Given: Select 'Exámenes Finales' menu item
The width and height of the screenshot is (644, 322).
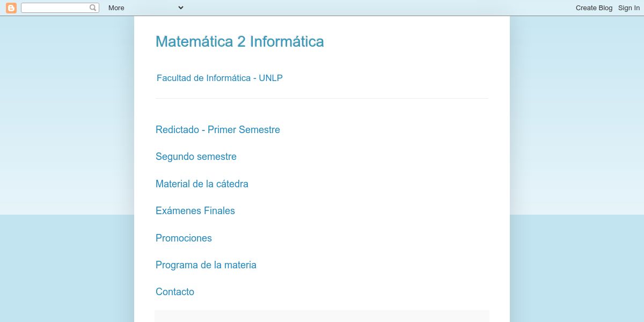Looking at the screenshot, I should pos(195,210).
